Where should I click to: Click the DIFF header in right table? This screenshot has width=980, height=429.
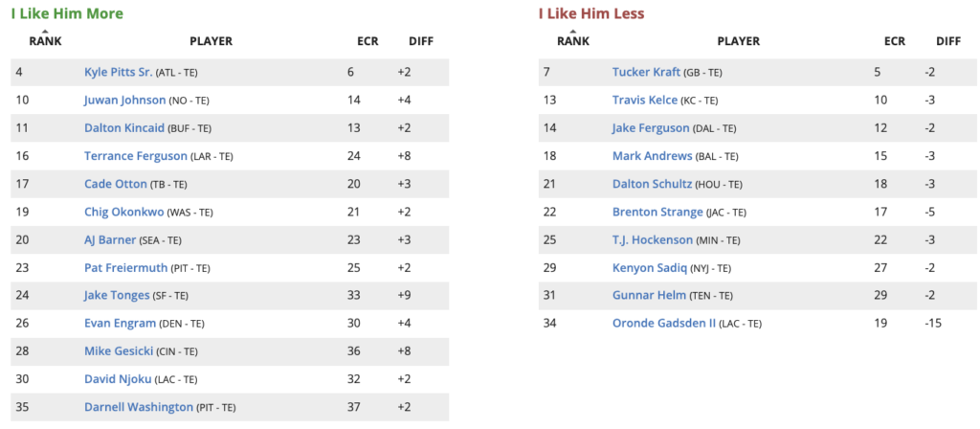(x=948, y=41)
